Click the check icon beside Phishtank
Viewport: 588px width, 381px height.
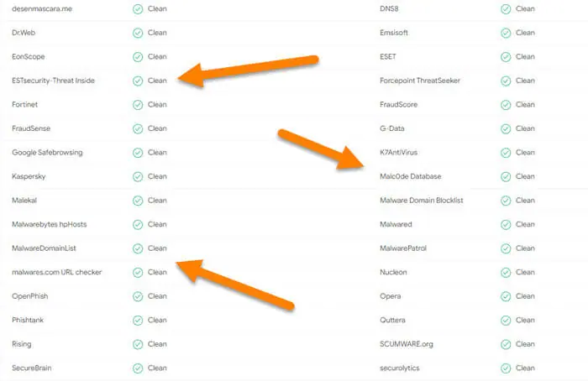coord(138,321)
